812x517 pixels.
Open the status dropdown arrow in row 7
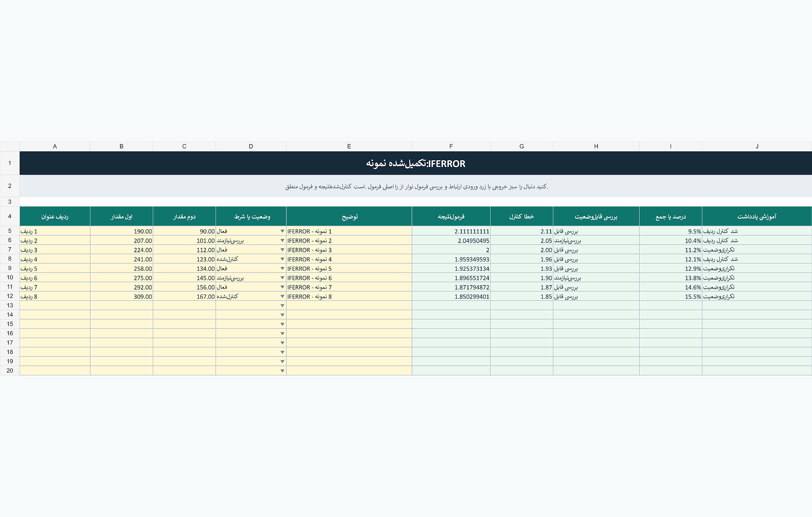pyautogui.click(x=282, y=250)
